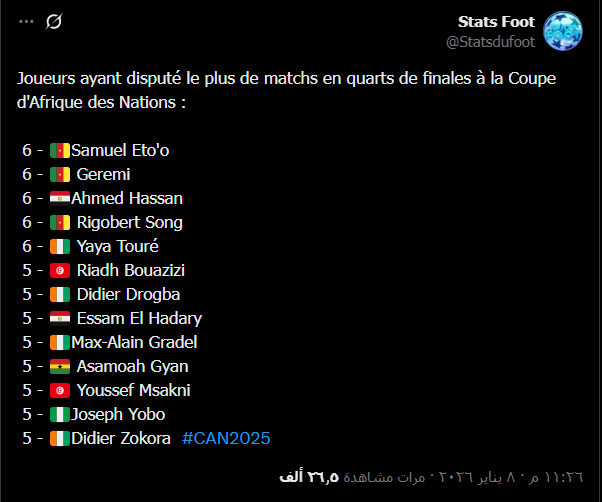Click the Egypt flag beside Essam El Hadary
This screenshot has width=602, height=502.
(60, 318)
